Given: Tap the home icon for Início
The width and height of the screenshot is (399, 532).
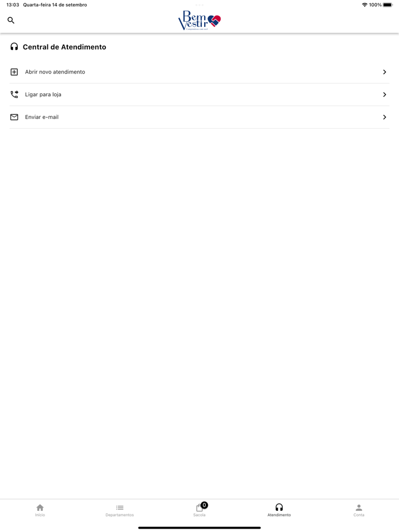Looking at the screenshot, I should point(40,508).
